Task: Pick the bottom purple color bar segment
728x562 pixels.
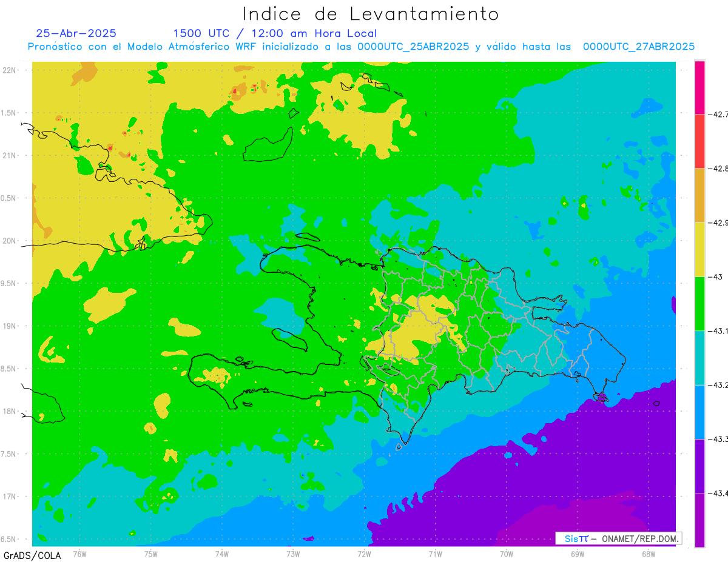Action: (699, 520)
